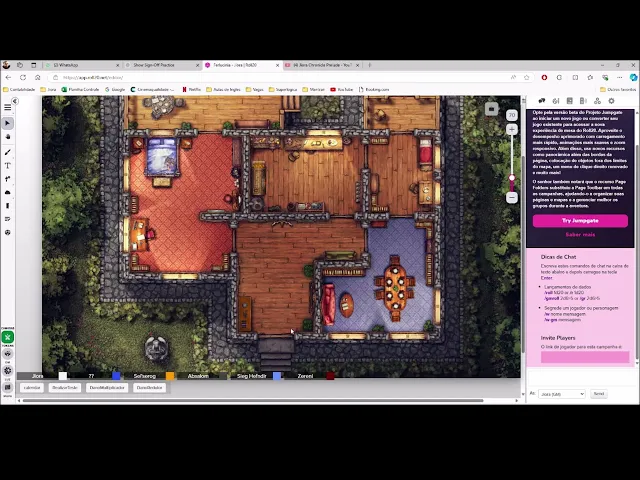Open the Aulas de Ingles bookmark folder
Viewport: 640px width, 480px height.
point(223,89)
